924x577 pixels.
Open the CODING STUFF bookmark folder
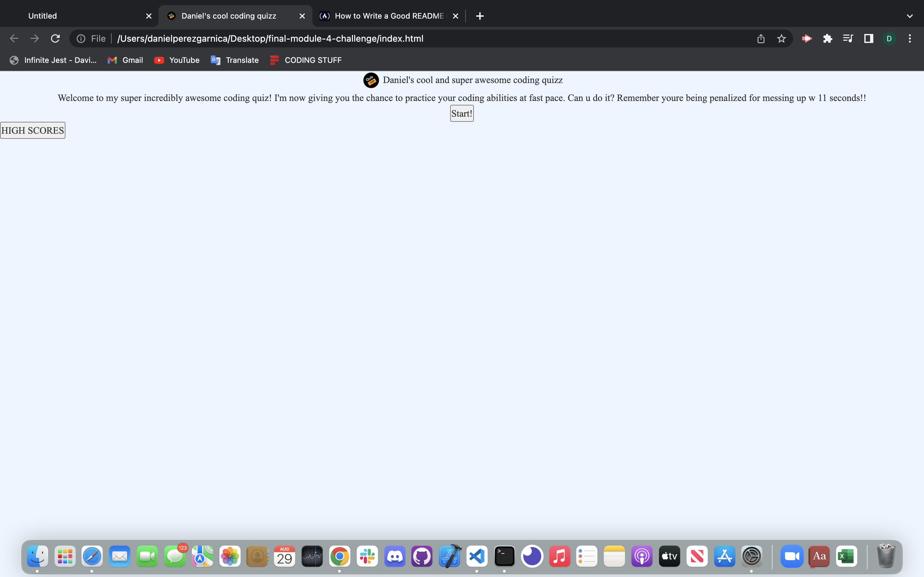pos(306,60)
